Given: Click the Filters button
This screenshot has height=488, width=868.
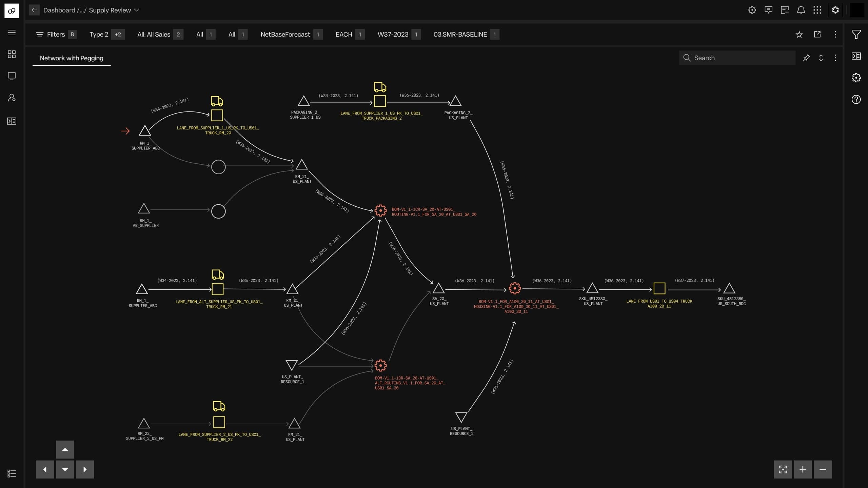Looking at the screenshot, I should coord(51,34).
